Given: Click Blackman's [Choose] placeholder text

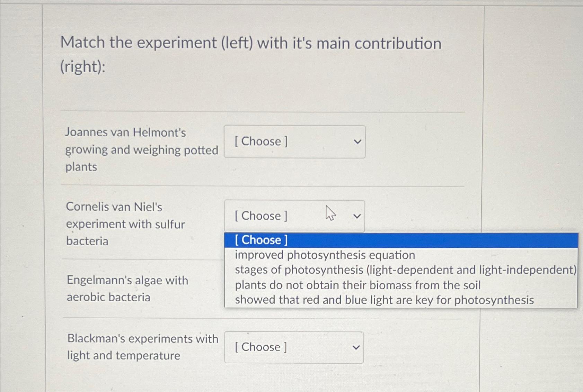Looking at the screenshot, I should click(261, 347).
